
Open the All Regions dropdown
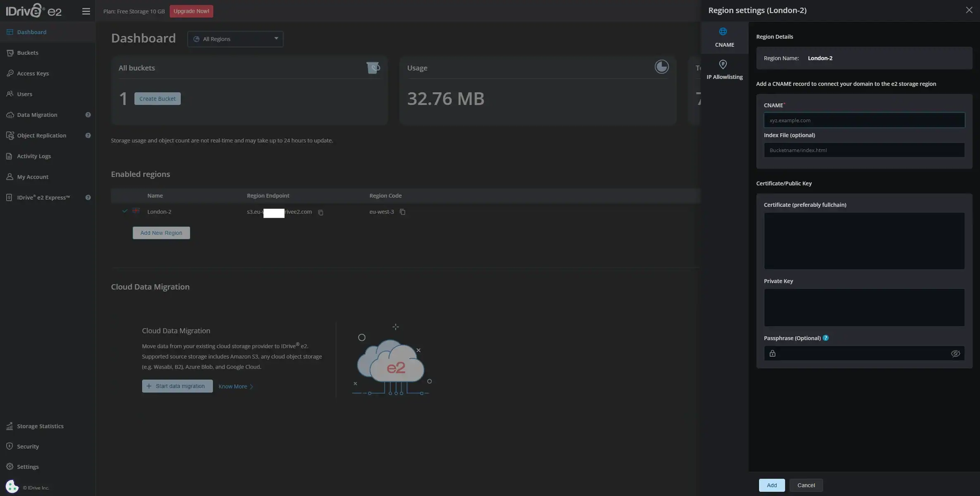tap(235, 39)
